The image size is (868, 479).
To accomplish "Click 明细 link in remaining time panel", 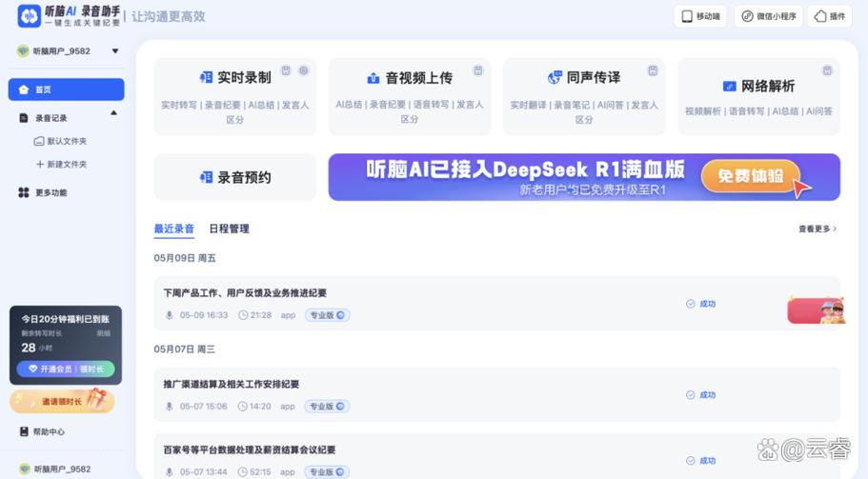I will (104, 333).
